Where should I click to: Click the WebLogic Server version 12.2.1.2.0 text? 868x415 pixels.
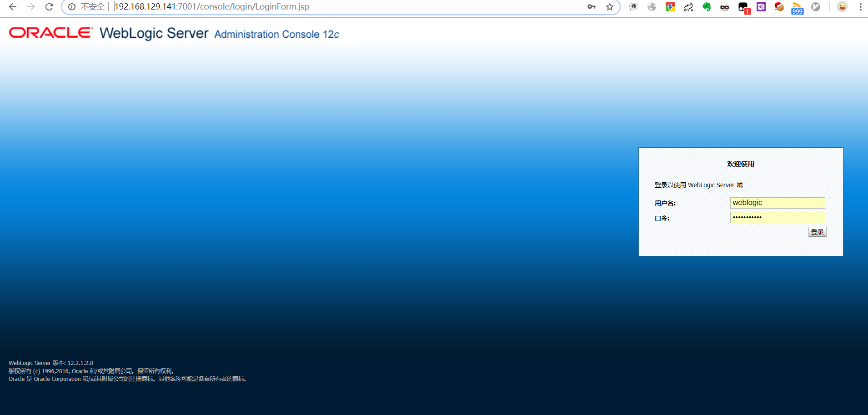pyautogui.click(x=51, y=363)
